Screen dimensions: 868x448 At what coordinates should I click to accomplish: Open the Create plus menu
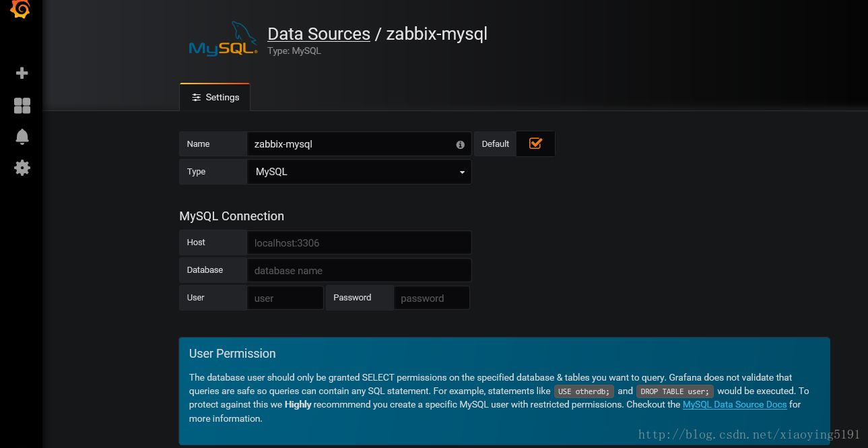22,73
